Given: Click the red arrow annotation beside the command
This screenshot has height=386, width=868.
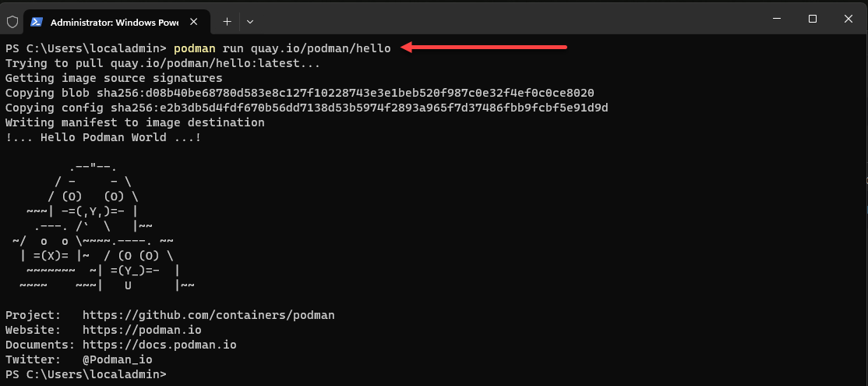Looking at the screenshot, I should (x=484, y=48).
